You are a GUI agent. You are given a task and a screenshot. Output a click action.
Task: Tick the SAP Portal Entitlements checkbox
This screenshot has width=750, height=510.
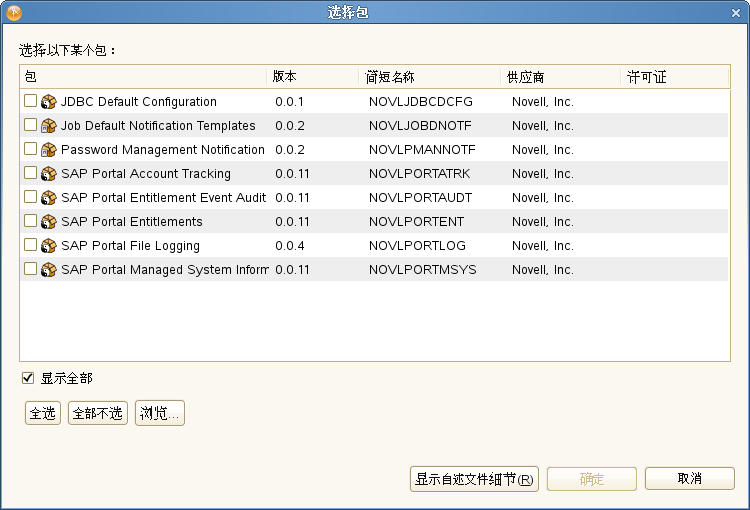[30, 220]
